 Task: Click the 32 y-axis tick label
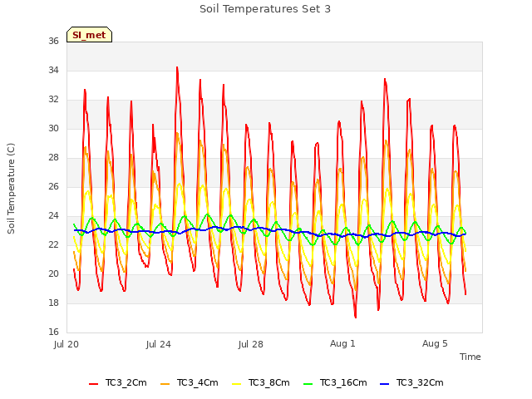(53, 100)
